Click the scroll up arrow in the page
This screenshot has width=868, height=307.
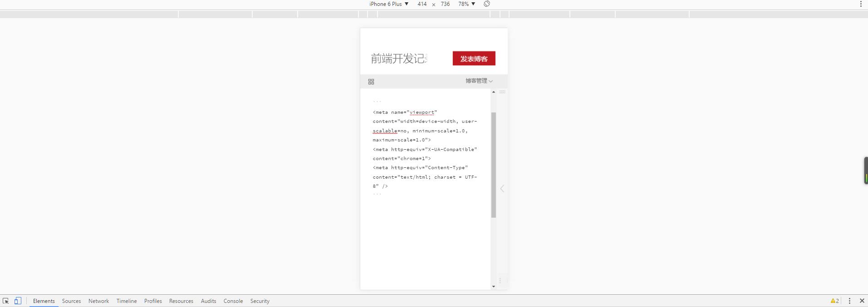[494, 92]
